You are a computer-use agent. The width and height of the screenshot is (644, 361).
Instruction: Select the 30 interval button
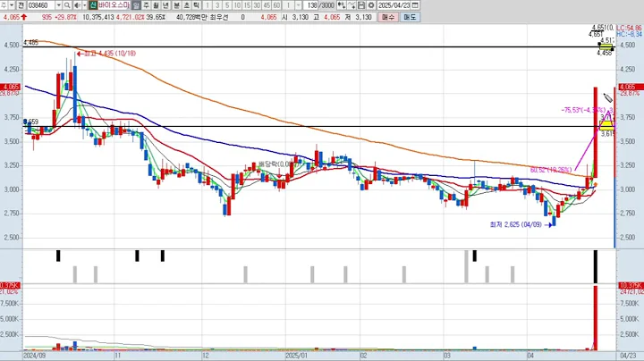pos(257,5)
